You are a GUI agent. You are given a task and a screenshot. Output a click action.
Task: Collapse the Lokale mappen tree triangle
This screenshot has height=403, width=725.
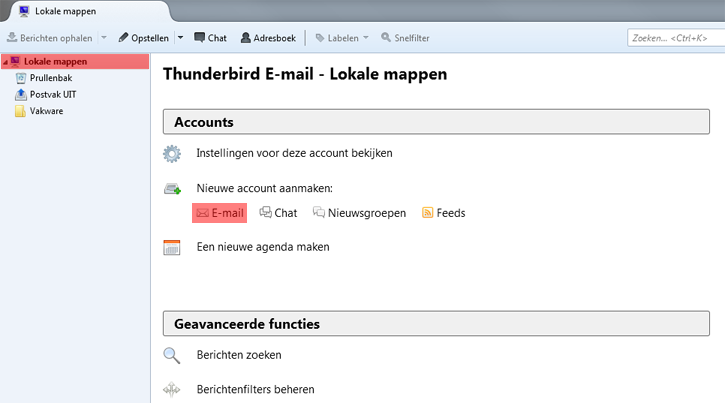coord(5,62)
